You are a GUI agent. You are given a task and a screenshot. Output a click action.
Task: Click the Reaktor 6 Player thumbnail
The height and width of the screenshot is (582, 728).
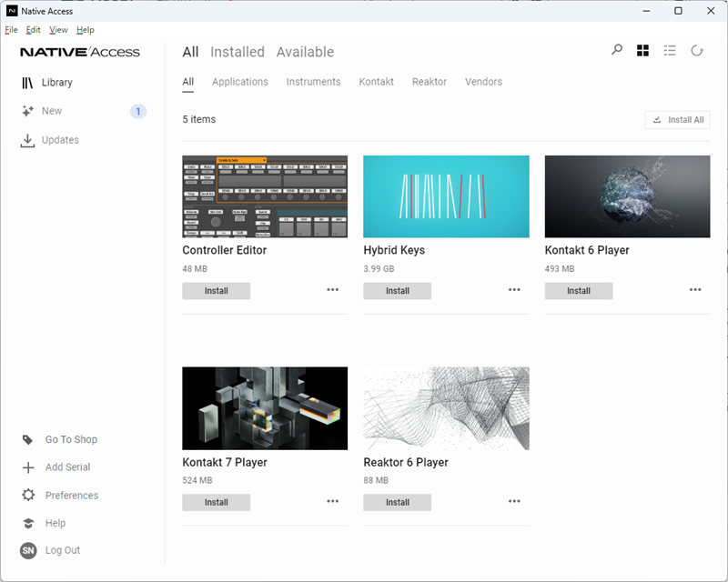click(x=446, y=408)
